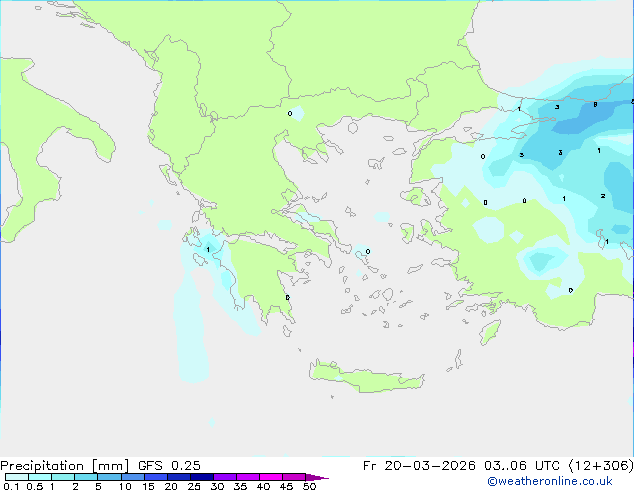Click the "0.5" legend scale label
Viewport: 634px width, 490px height.
[x=34, y=486]
